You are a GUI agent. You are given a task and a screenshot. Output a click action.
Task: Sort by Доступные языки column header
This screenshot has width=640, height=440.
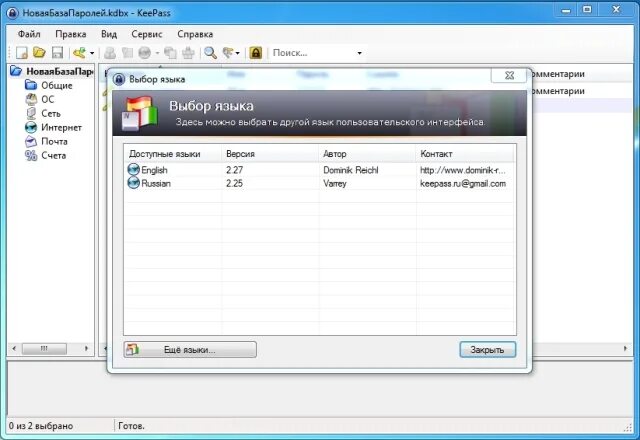tap(173, 154)
